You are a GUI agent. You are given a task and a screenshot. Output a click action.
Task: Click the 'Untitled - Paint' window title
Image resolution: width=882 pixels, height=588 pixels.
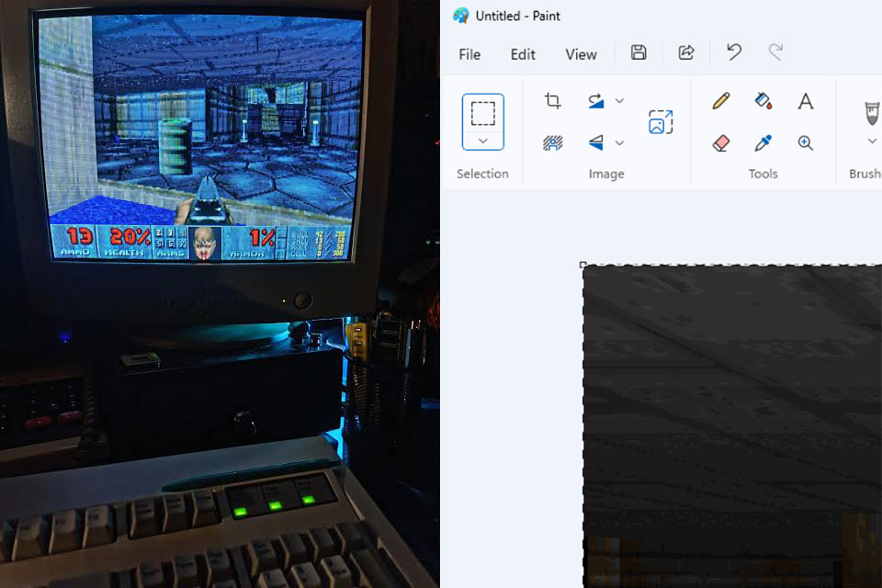517,16
